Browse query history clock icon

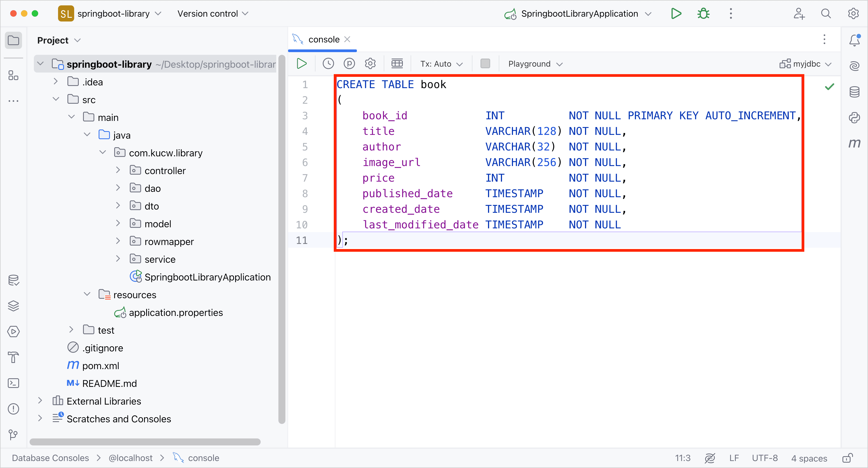pos(328,64)
